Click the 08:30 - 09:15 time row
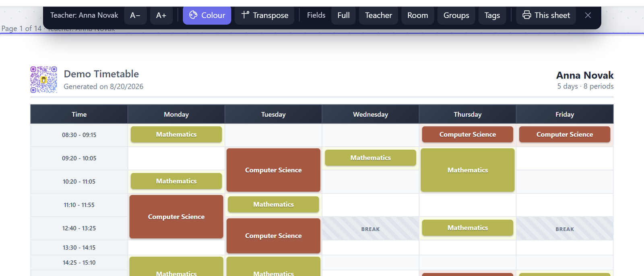 (79, 135)
